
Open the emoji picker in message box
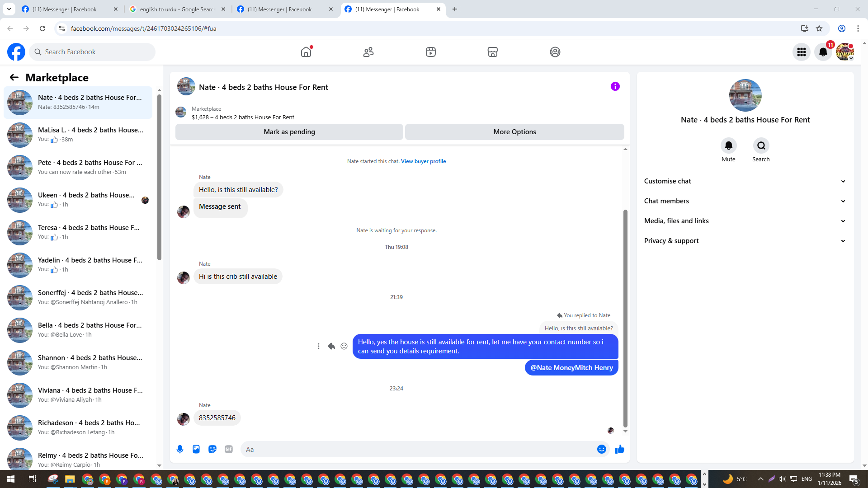[602, 449]
